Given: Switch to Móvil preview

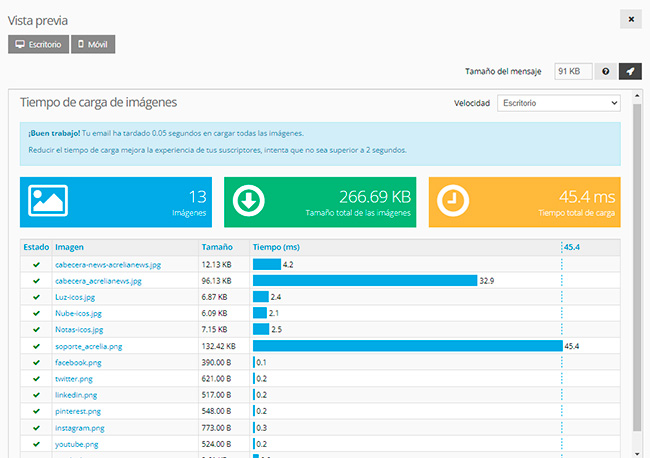Looking at the screenshot, I should click(93, 44).
